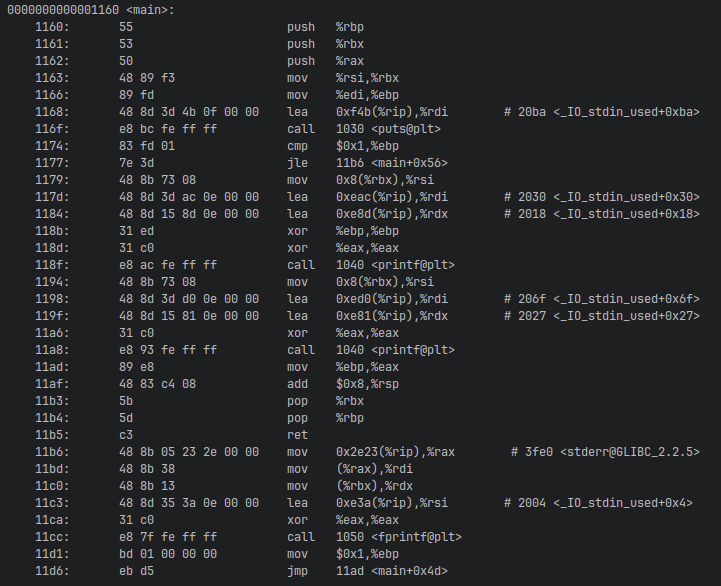721x586 pixels.
Task: Select address label 11c0
Action: point(52,486)
